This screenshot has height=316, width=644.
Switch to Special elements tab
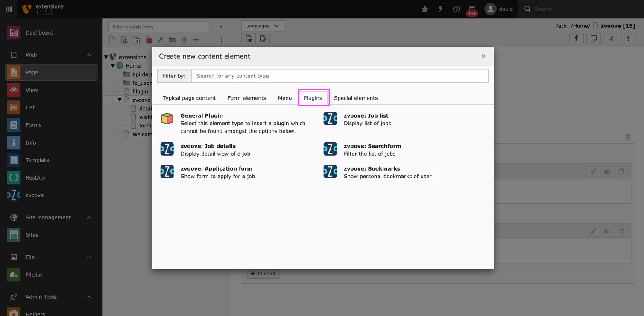tap(356, 98)
